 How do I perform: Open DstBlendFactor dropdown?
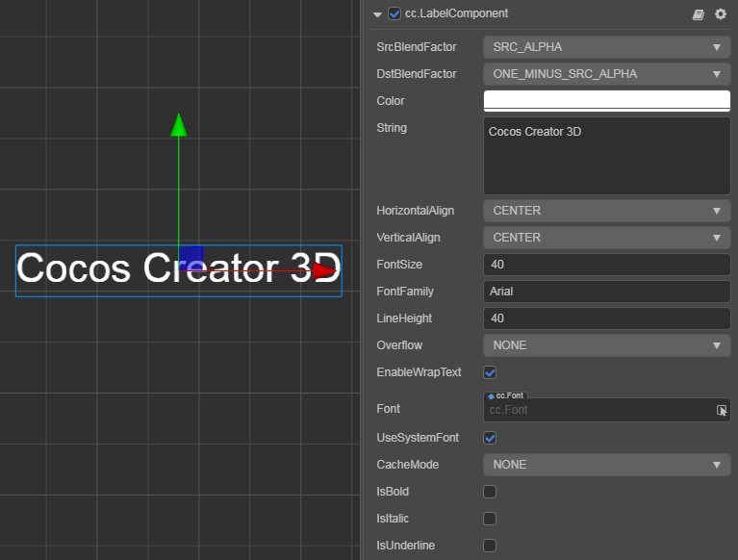[x=607, y=74]
